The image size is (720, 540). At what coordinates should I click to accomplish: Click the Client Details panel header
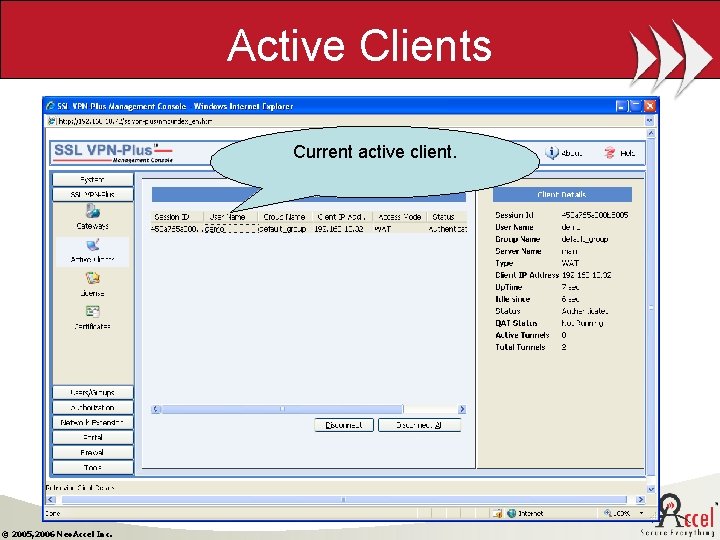click(562, 195)
